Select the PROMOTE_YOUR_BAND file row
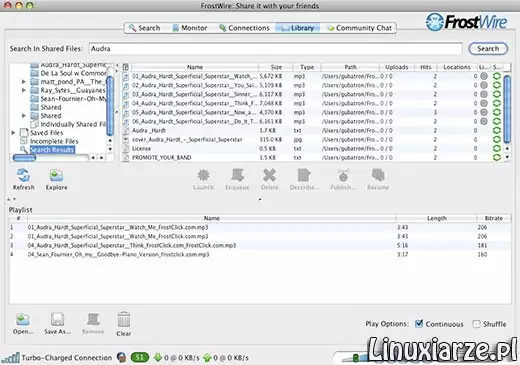Viewport: 520px width, 365px height. point(313,157)
